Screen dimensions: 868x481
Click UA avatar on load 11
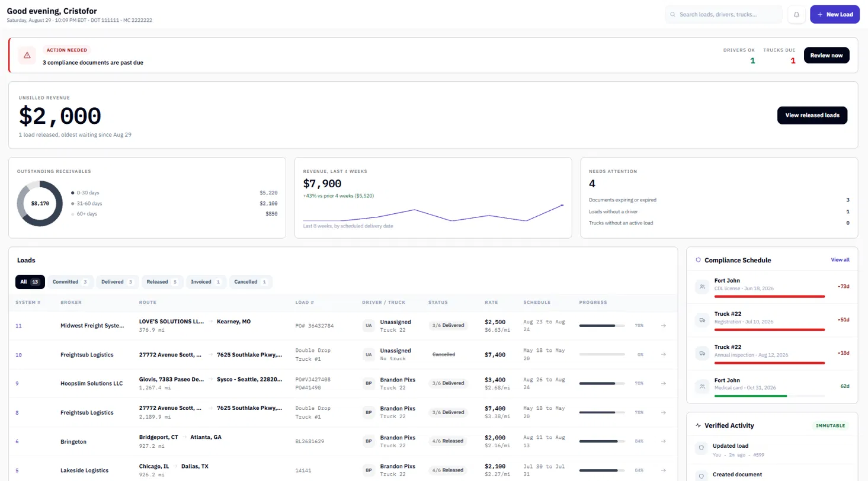coord(369,326)
